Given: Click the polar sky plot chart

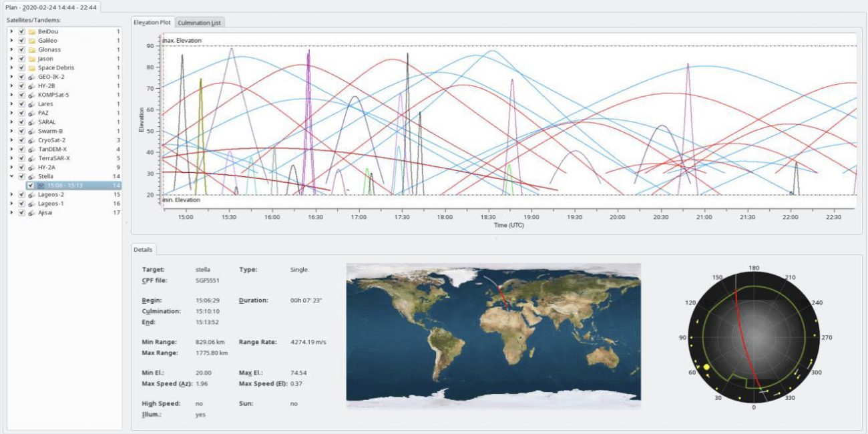Looking at the screenshot, I should click(x=753, y=337).
